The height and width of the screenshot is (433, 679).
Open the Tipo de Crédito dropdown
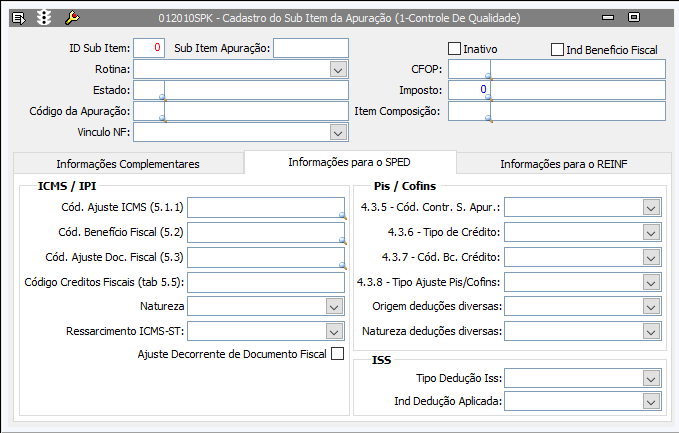point(652,232)
